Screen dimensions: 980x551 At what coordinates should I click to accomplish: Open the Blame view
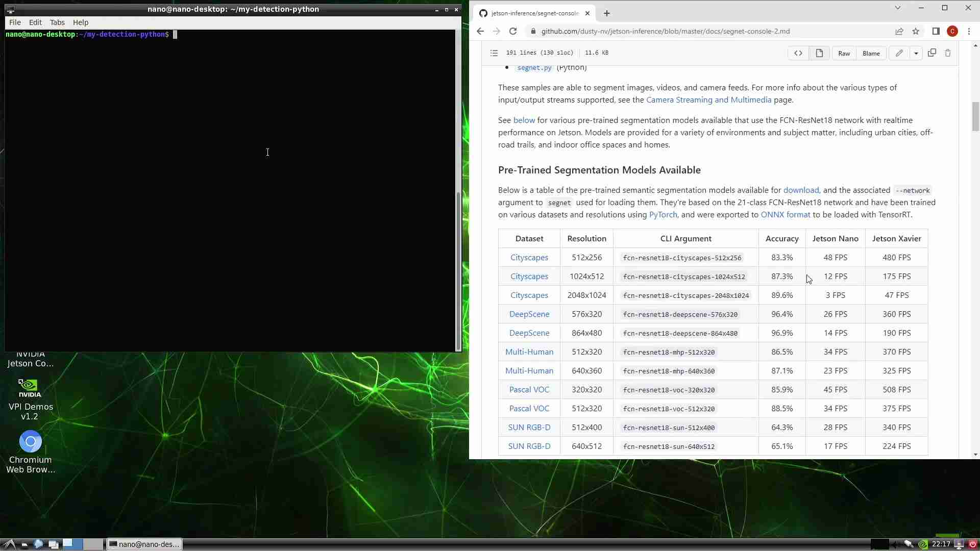871,53
